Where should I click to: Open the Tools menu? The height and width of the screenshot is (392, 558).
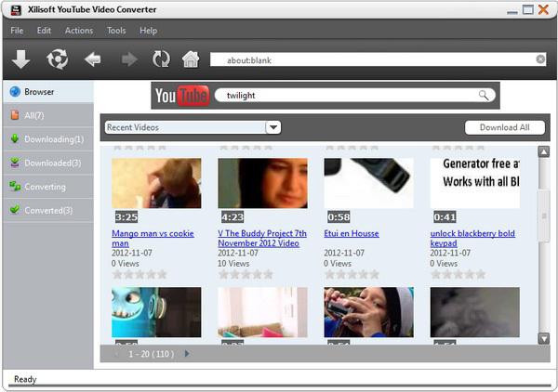[x=116, y=31]
